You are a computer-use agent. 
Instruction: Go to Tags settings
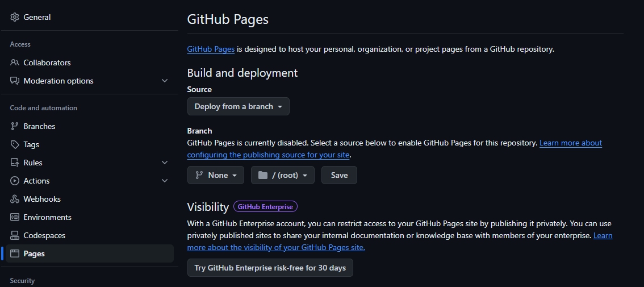click(x=90, y=144)
